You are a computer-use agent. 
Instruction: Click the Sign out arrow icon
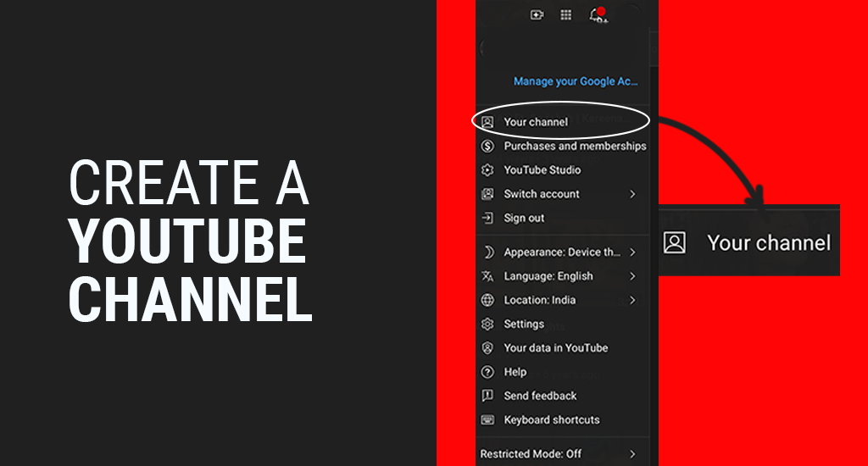(487, 218)
